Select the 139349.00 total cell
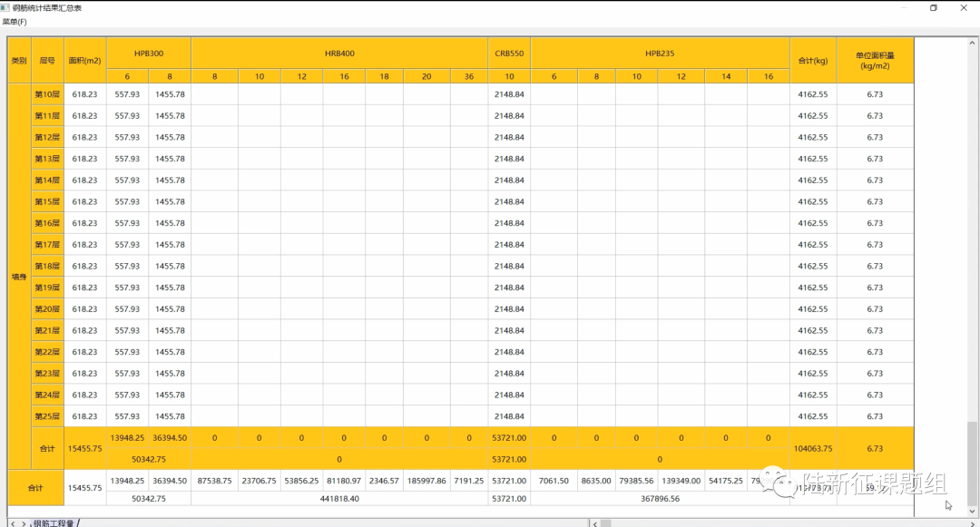Image resolution: width=980 pixels, height=527 pixels. tap(681, 481)
